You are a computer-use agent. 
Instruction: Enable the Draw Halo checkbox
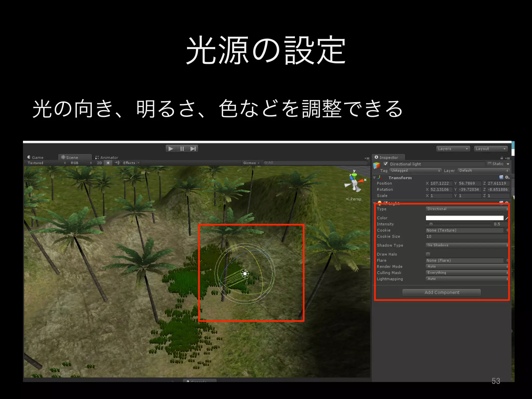click(x=428, y=254)
